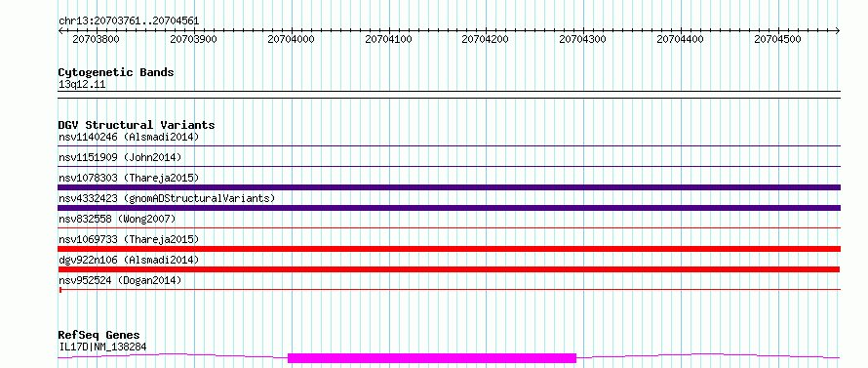Click the magenta IL17D exon block
This screenshot has height=368, width=868.
432,358
